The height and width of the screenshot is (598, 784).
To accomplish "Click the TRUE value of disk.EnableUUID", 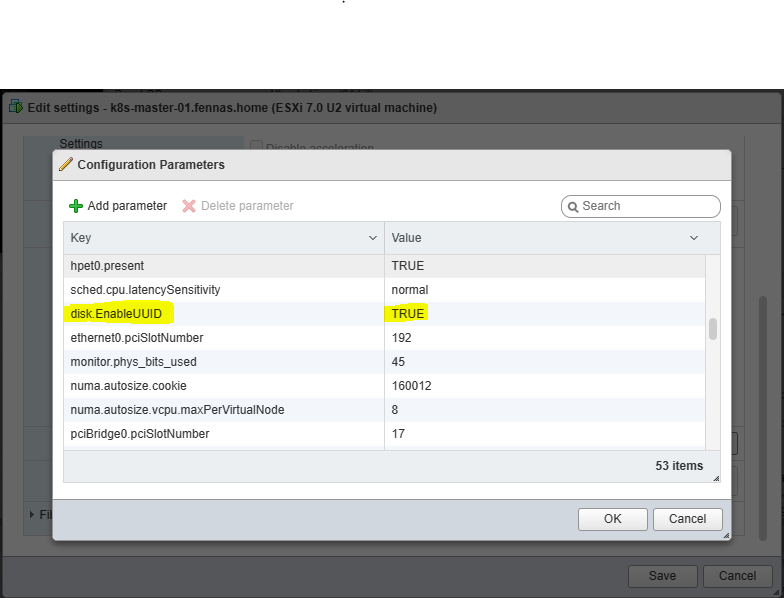I will [x=408, y=314].
